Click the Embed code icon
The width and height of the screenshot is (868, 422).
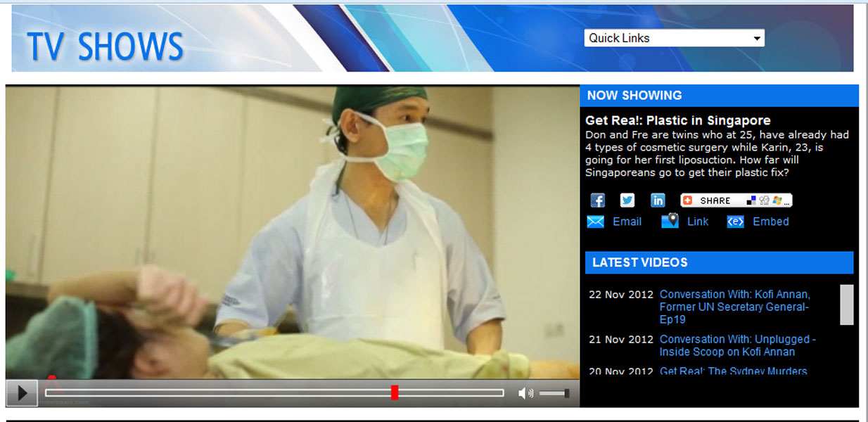point(735,222)
